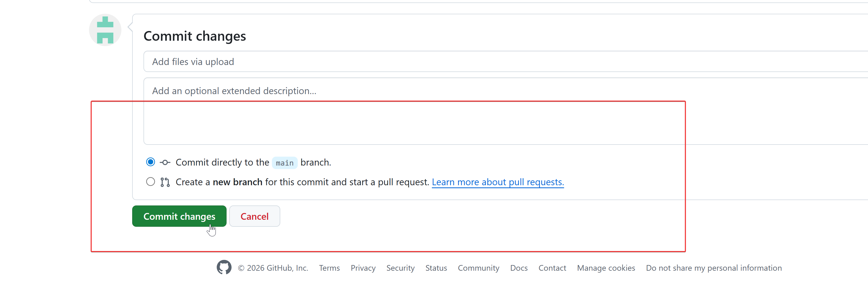Open the Docs footer link
The image size is (868, 292).
click(x=519, y=268)
